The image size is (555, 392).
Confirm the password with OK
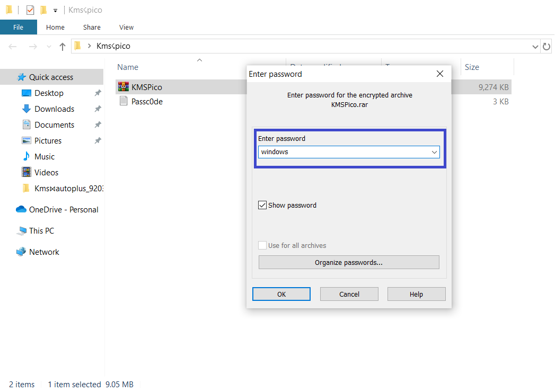coord(281,294)
